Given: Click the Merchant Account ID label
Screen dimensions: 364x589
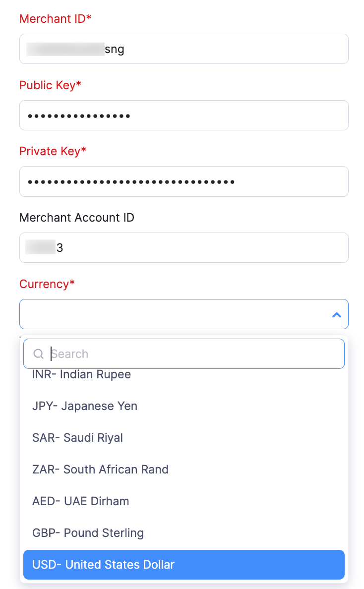Looking at the screenshot, I should coord(77,218).
